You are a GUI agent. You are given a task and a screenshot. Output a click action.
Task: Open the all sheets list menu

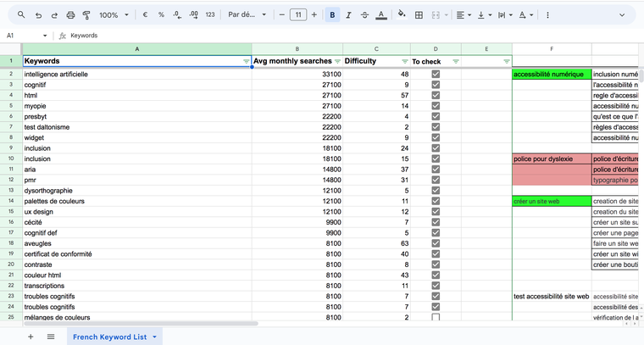(x=51, y=337)
